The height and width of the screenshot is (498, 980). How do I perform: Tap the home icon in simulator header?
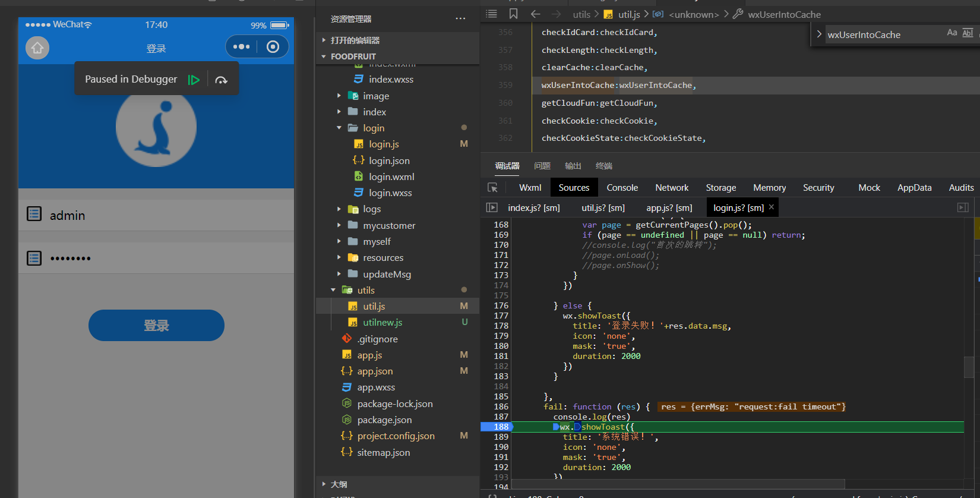37,48
